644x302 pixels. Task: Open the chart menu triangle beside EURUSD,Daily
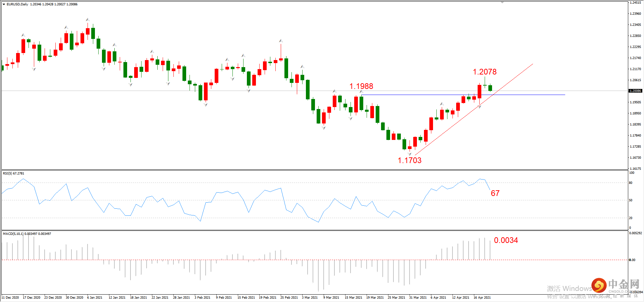click(4, 4)
